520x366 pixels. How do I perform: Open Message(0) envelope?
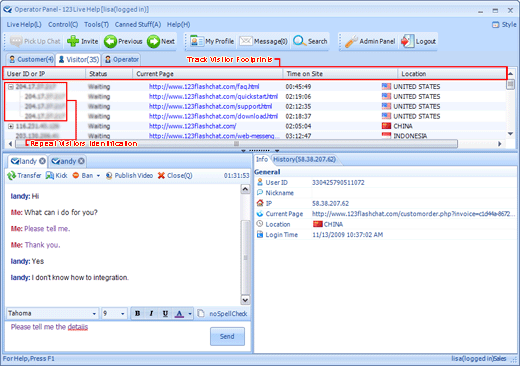pos(263,41)
